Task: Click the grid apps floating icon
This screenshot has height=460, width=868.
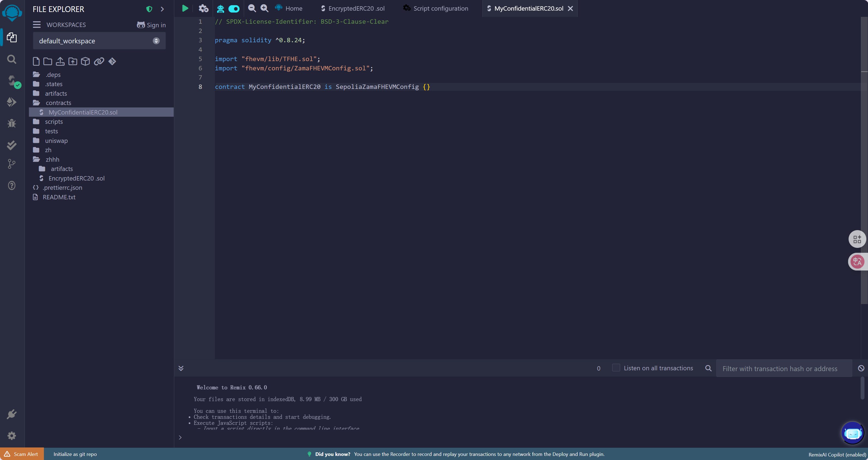Action: click(857, 239)
